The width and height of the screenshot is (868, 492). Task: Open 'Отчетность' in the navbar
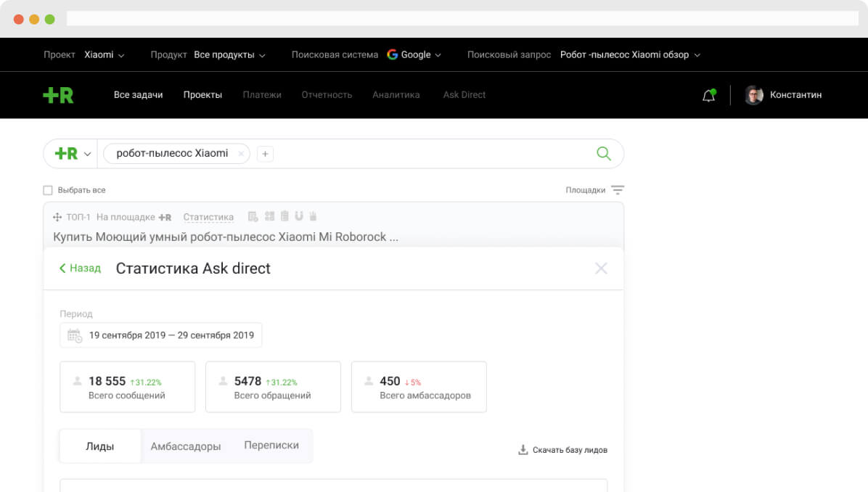[327, 94]
